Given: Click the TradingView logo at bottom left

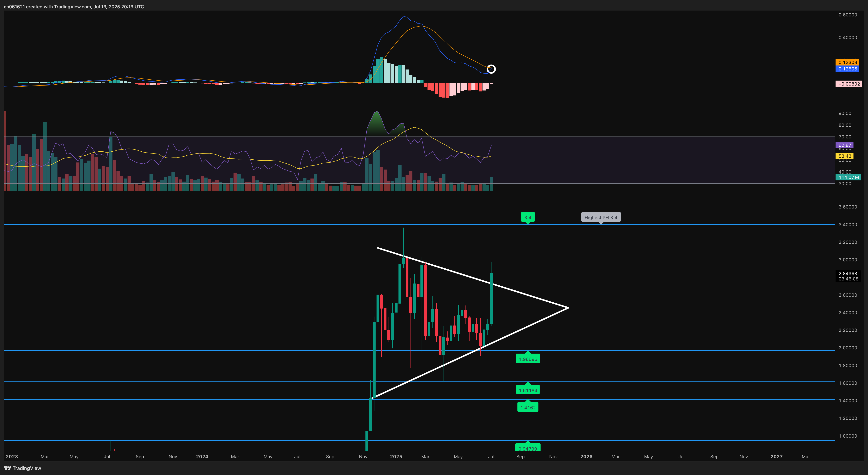Looking at the screenshot, I should point(22,468).
